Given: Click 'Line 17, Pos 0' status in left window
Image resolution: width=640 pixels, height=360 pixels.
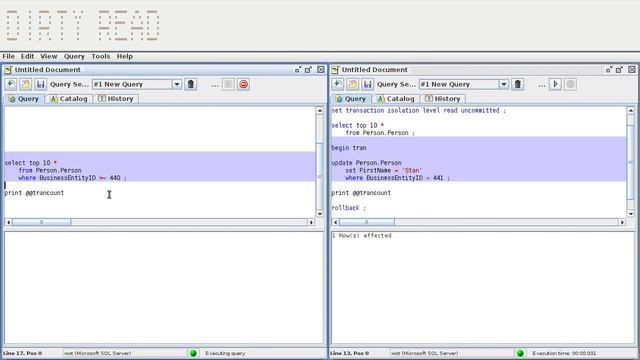Looking at the screenshot, I should [22, 353].
